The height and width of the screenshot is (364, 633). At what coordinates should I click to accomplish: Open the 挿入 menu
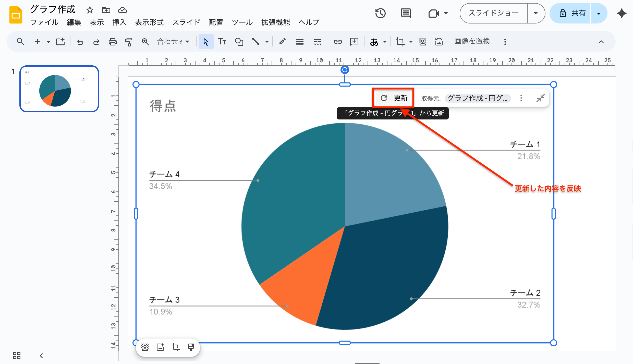point(119,22)
